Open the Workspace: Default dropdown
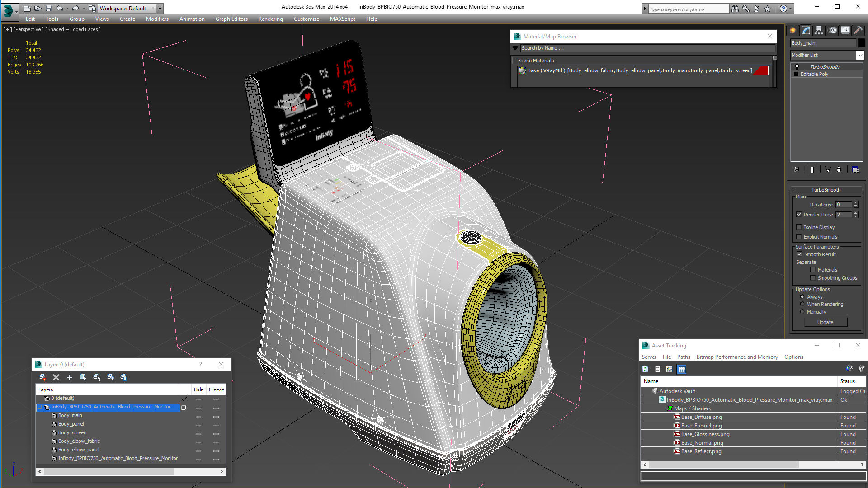868x488 pixels. coord(127,8)
